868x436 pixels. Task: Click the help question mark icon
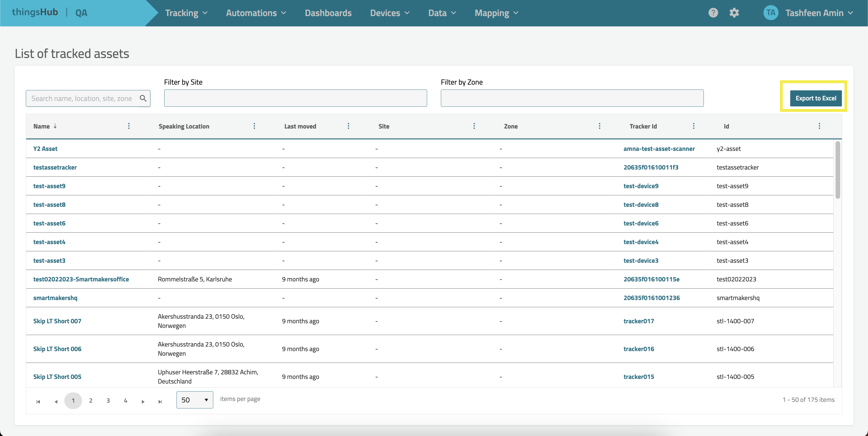(x=713, y=13)
